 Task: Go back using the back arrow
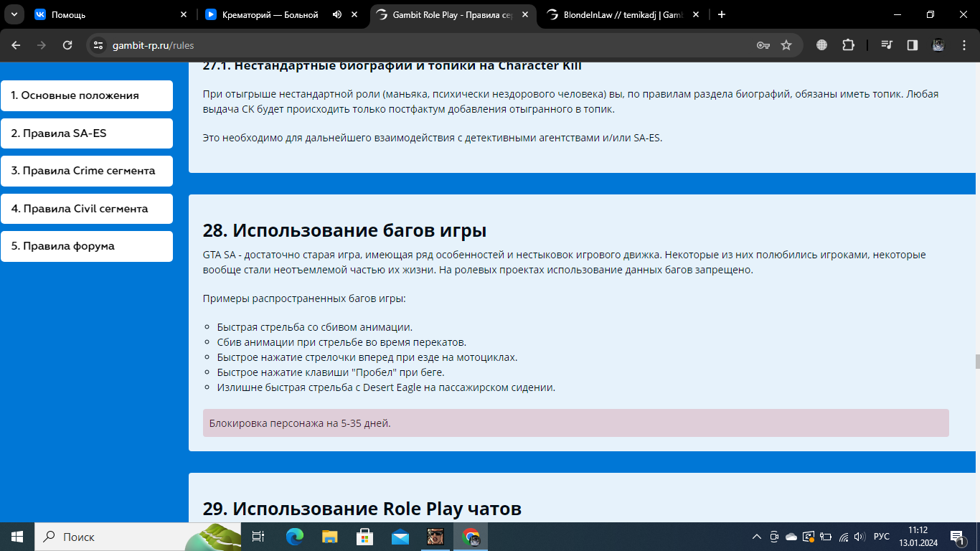(16, 45)
